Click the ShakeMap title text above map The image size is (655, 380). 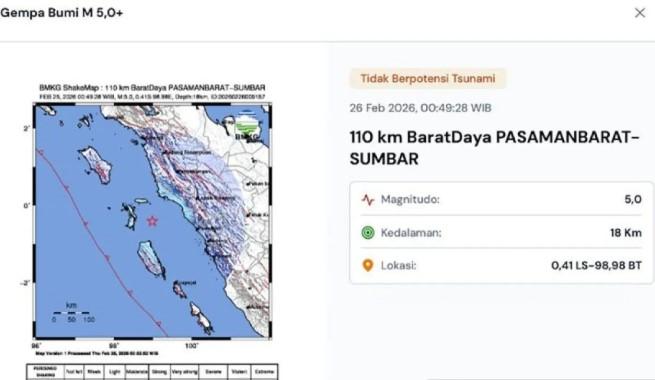152,88
